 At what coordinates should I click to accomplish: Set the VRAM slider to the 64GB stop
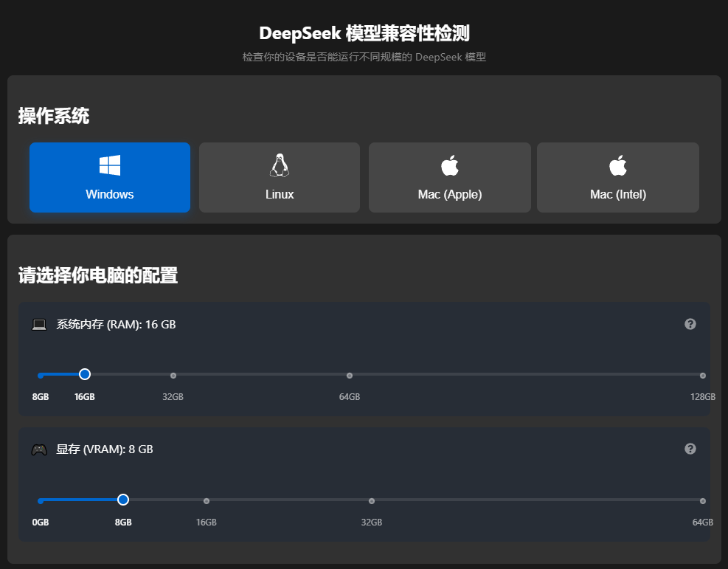click(x=703, y=500)
